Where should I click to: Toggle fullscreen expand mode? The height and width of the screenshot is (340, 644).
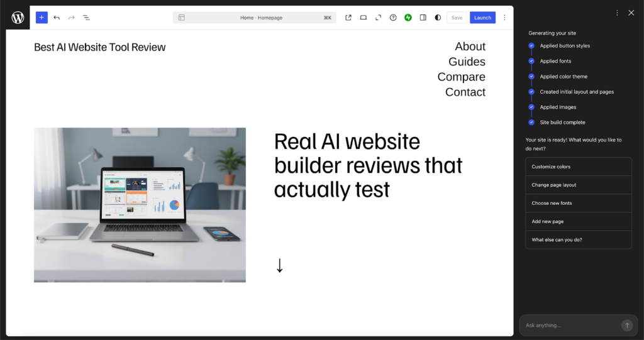(378, 18)
